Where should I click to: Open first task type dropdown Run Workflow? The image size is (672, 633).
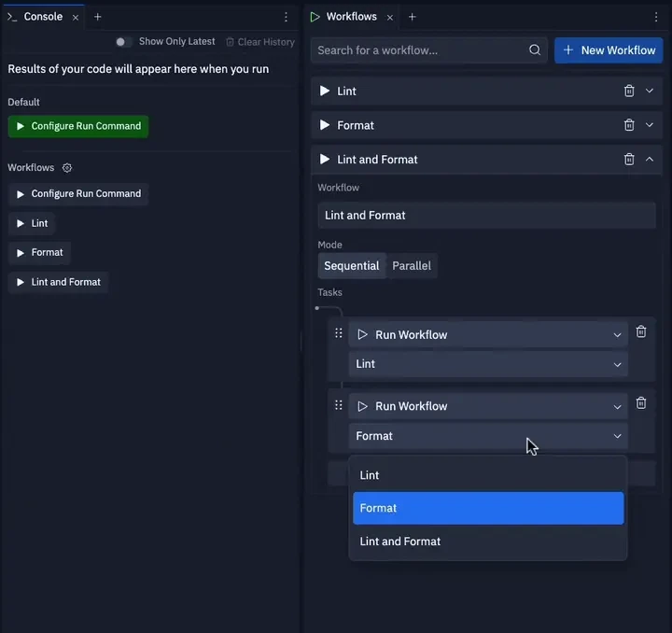tap(488, 335)
